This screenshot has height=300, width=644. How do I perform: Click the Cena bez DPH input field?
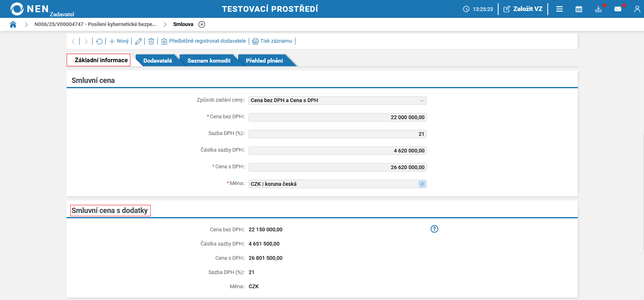pos(337,117)
